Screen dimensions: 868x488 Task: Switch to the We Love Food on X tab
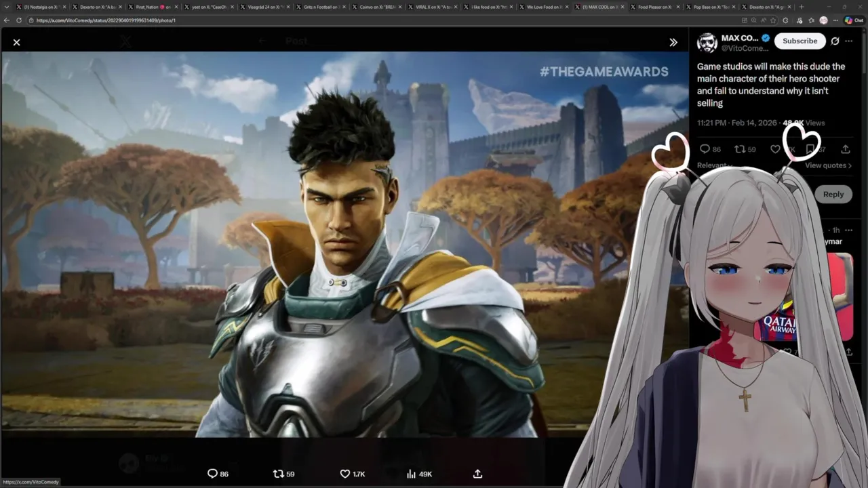click(543, 7)
